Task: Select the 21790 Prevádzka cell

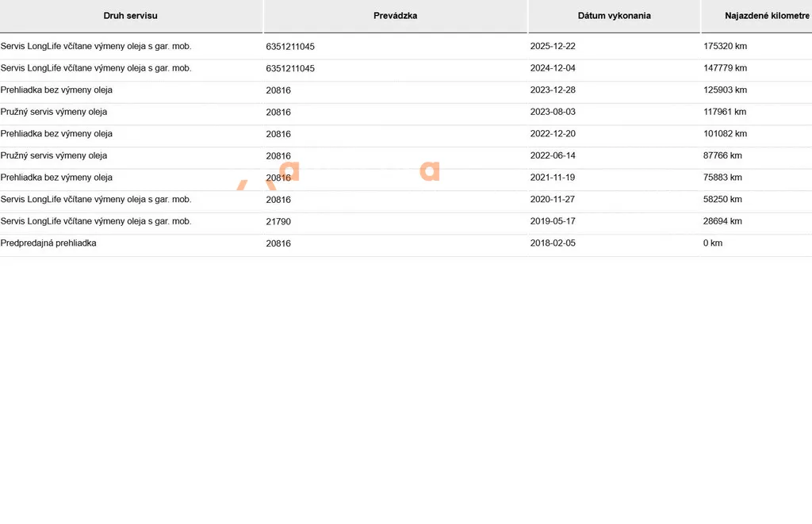Action: (x=278, y=222)
